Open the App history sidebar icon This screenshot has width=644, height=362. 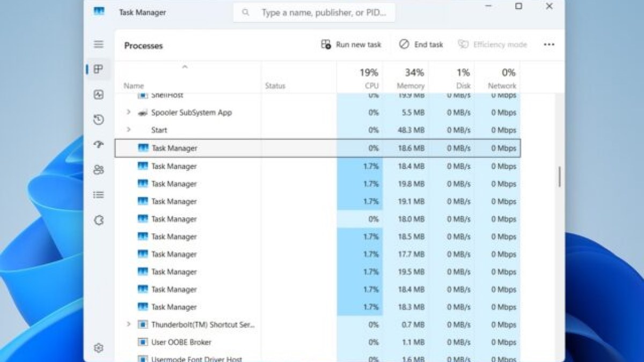pos(98,120)
